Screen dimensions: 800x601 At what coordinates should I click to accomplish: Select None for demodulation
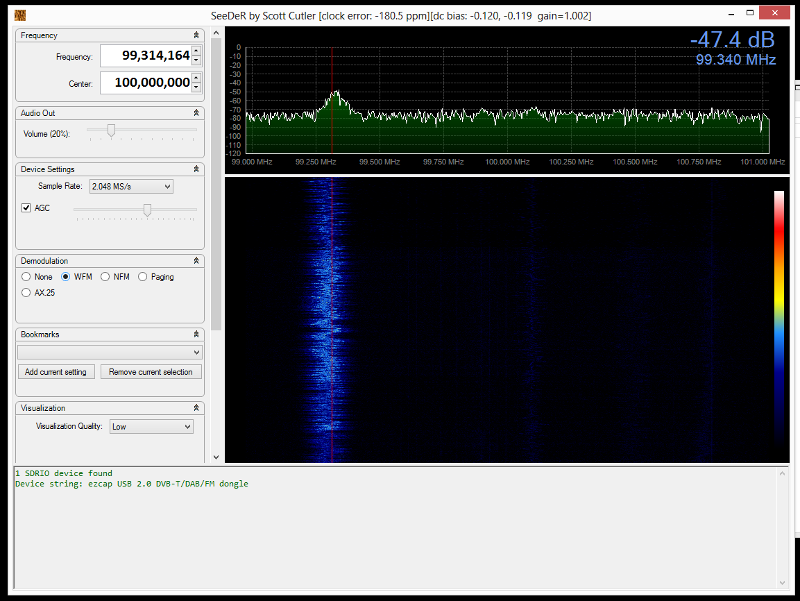click(26, 277)
